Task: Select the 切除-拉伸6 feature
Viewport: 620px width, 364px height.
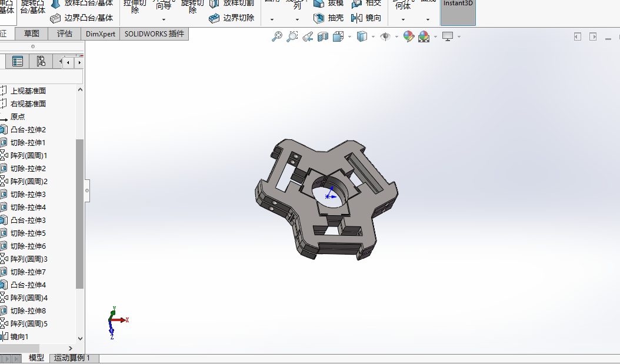Action: click(28, 246)
